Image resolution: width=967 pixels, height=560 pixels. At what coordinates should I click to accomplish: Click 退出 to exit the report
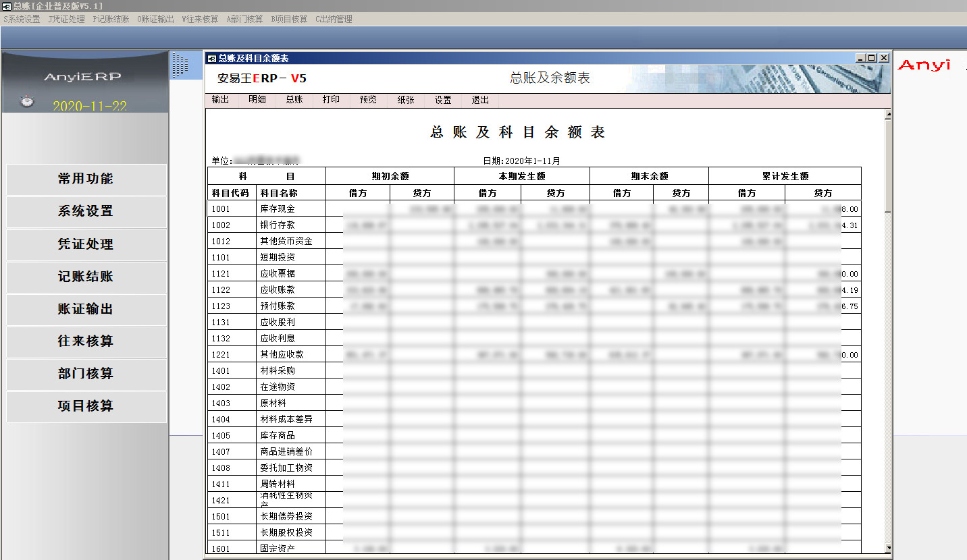480,100
